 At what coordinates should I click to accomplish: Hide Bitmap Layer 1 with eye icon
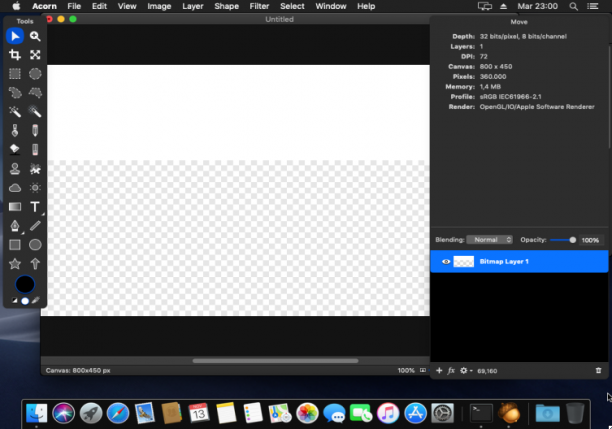(446, 262)
